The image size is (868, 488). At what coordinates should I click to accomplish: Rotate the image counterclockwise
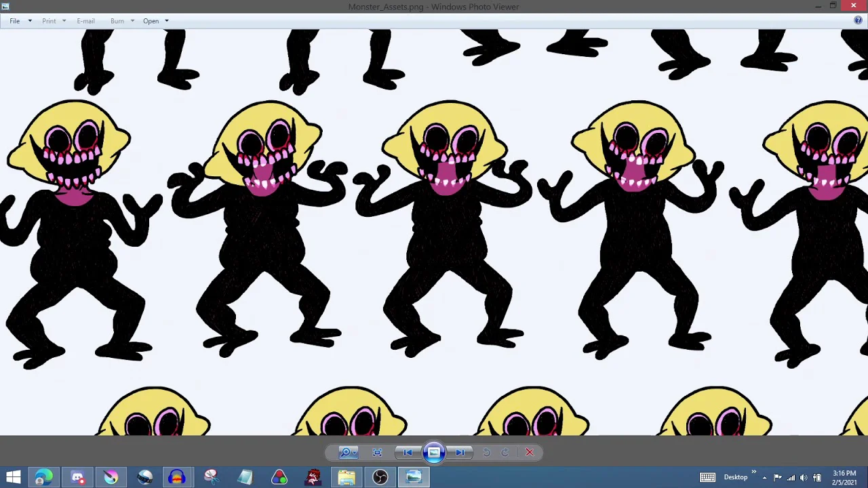(486, 453)
